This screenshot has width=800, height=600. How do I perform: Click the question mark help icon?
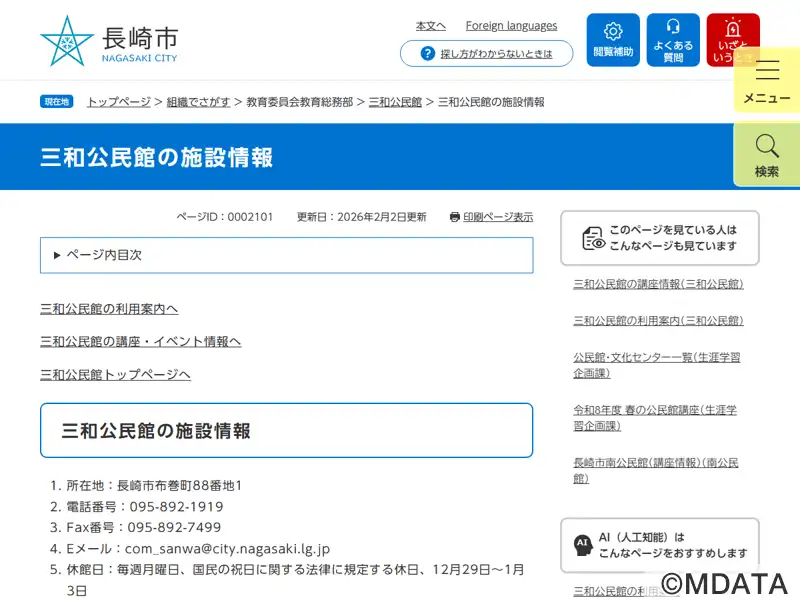pos(428,53)
